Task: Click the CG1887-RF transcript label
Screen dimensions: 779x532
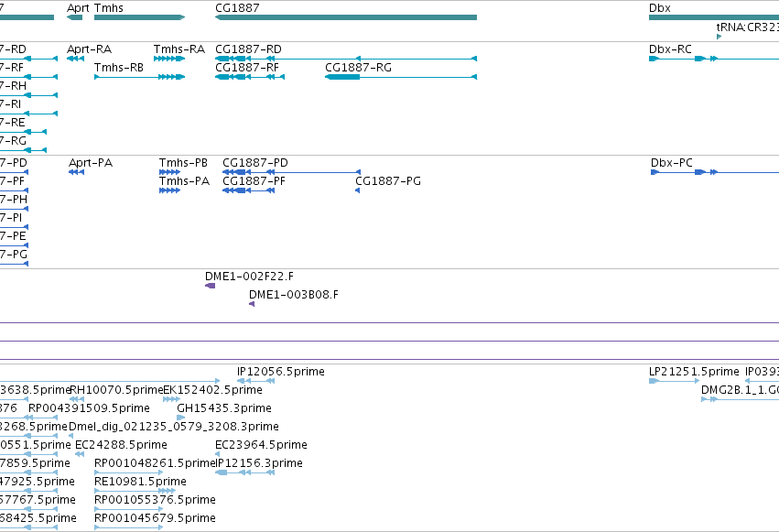Action: coord(247,68)
